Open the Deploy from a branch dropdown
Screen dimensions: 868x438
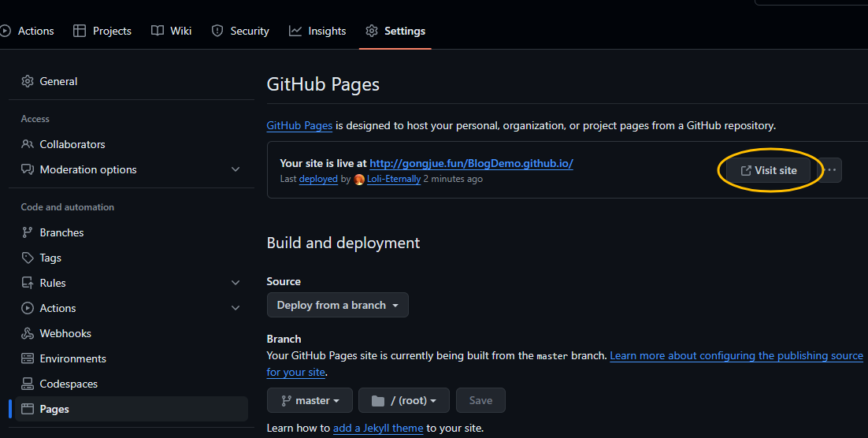coord(337,305)
